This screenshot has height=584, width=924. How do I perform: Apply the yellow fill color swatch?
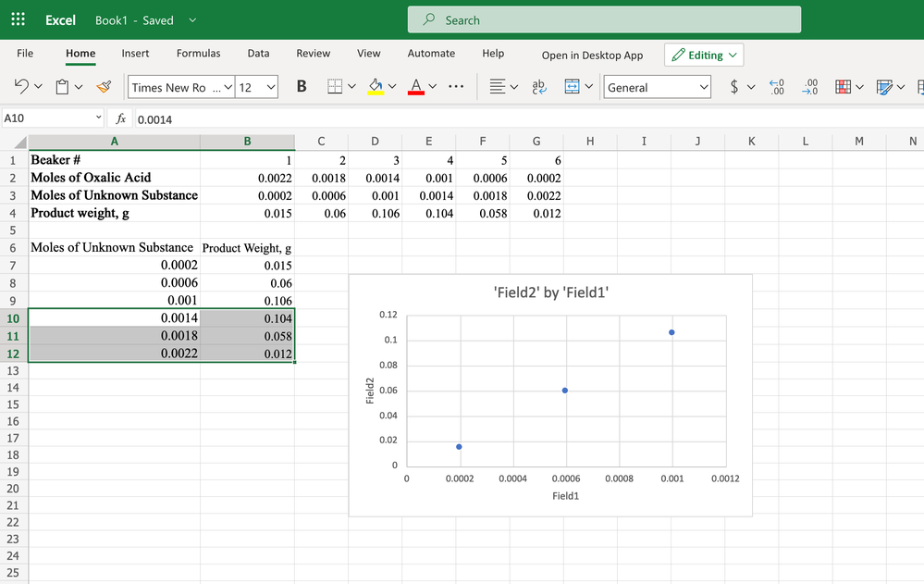click(x=376, y=87)
